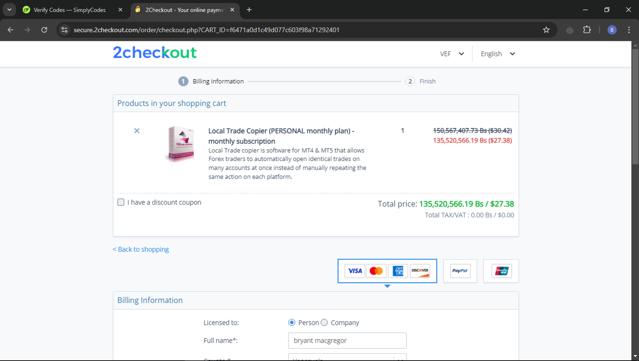
Task: Select Visa card payment option
Action: click(355, 271)
